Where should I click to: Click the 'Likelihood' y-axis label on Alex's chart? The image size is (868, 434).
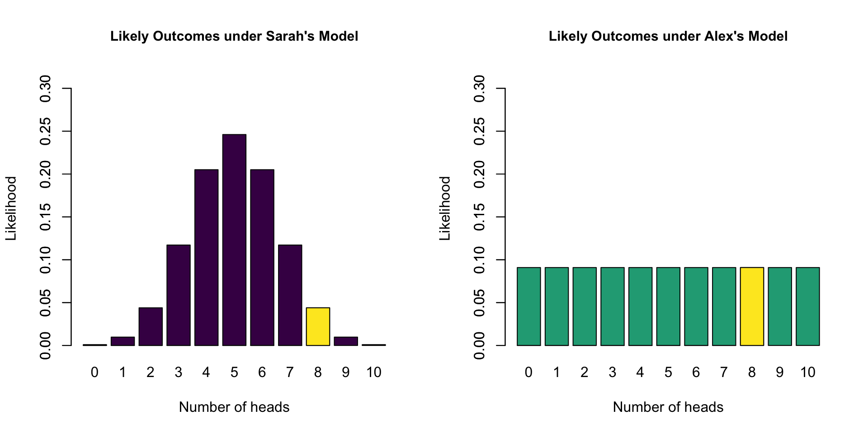pos(445,208)
